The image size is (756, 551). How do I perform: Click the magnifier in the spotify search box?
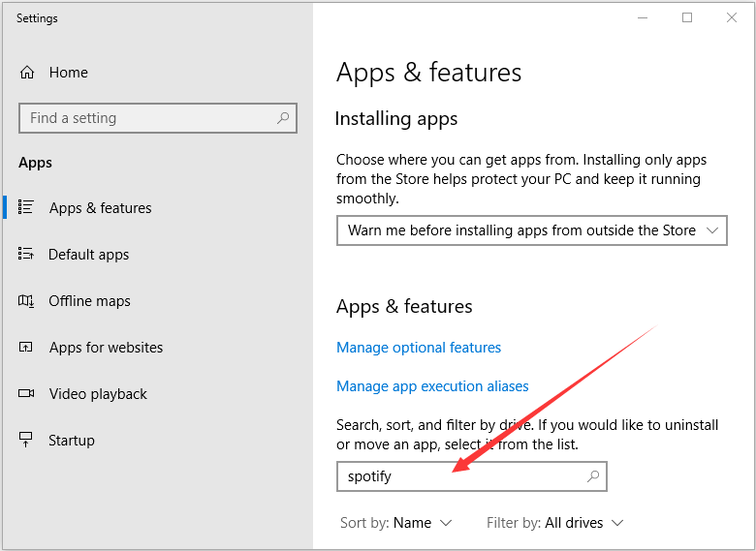click(593, 476)
